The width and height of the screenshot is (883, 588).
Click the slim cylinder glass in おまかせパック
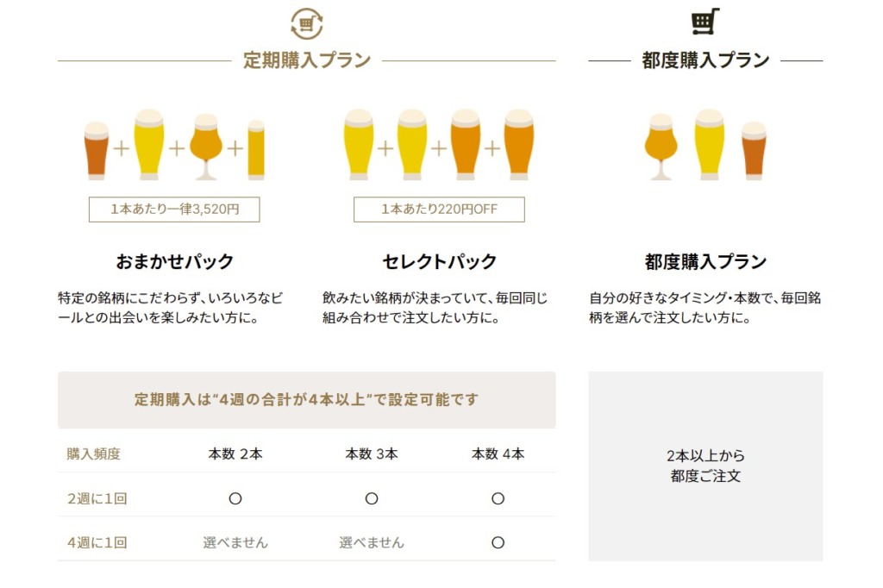[255, 150]
